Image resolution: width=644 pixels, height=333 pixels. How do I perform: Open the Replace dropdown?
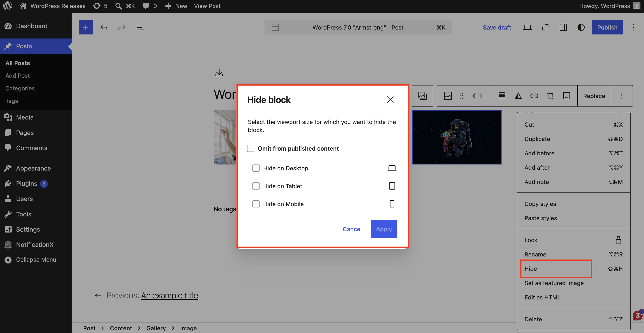(594, 96)
